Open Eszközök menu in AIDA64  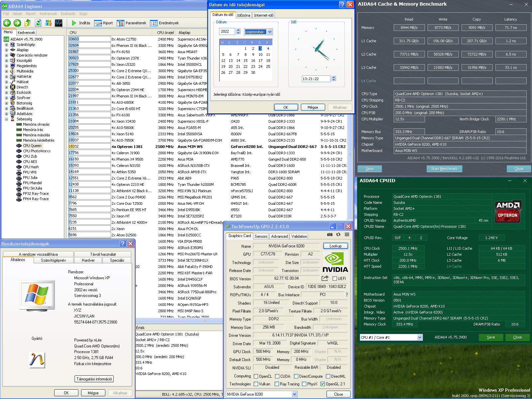click(68, 14)
